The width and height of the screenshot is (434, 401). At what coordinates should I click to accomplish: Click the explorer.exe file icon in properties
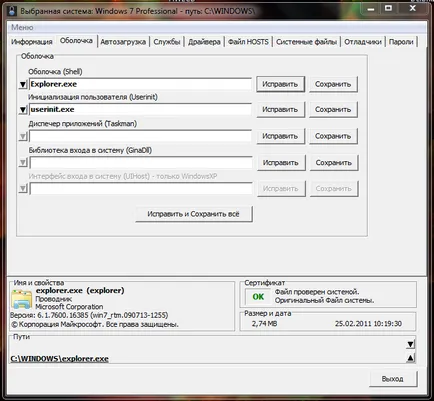coord(22,299)
